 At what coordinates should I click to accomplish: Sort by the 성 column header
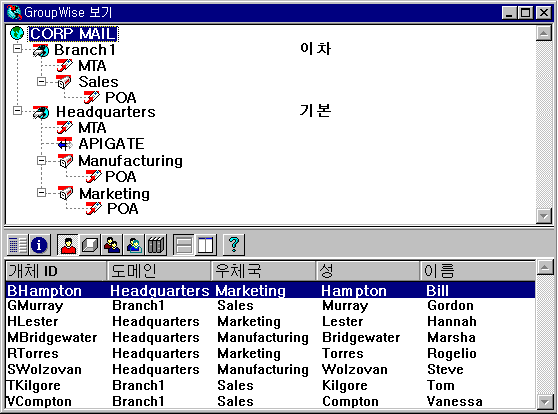coord(368,271)
